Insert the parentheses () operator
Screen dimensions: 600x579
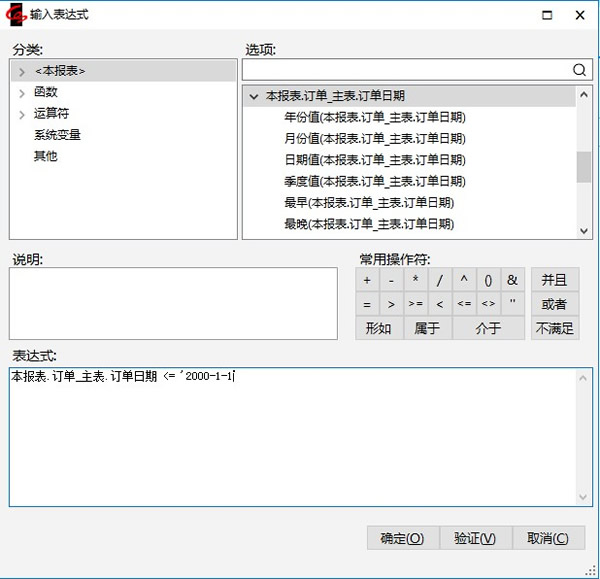pos(488,280)
